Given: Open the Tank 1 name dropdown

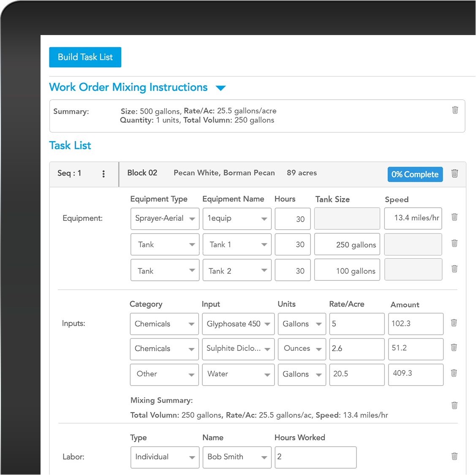Looking at the screenshot, I should 237,244.
